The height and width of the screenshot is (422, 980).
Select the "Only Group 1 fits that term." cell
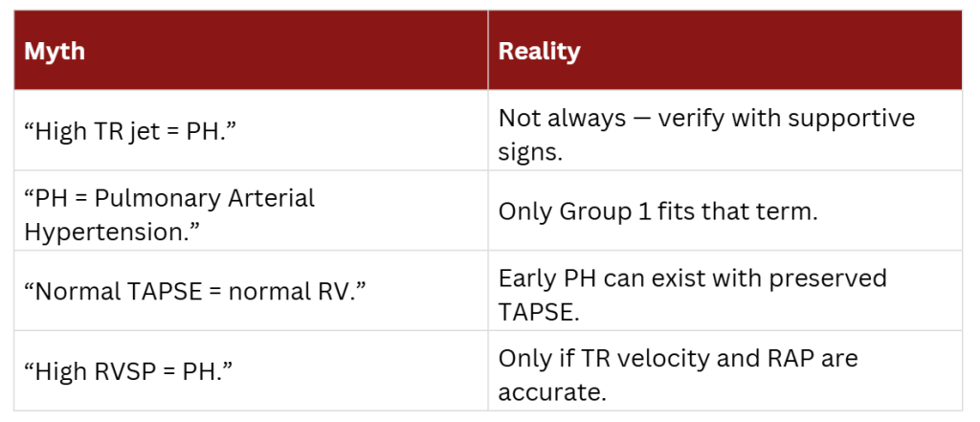[657, 211]
